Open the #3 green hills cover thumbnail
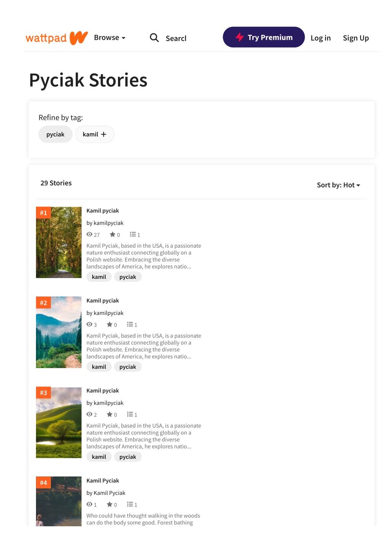Viewport: 392px width, 555px height. pos(59,422)
